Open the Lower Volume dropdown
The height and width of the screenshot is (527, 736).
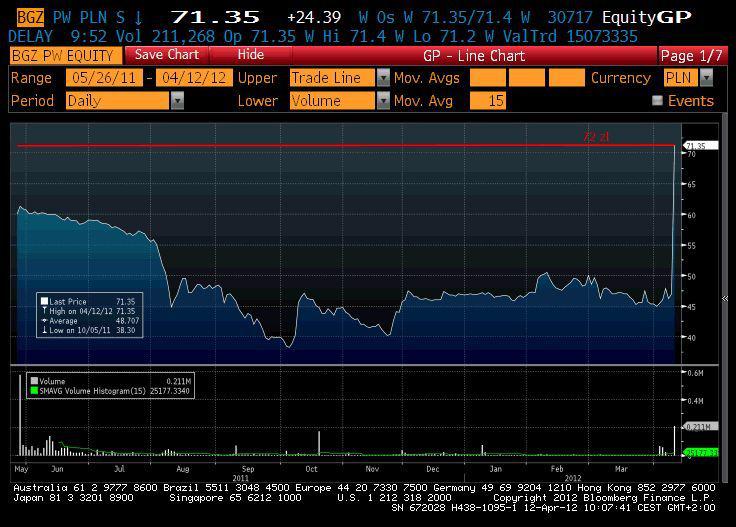(x=383, y=101)
